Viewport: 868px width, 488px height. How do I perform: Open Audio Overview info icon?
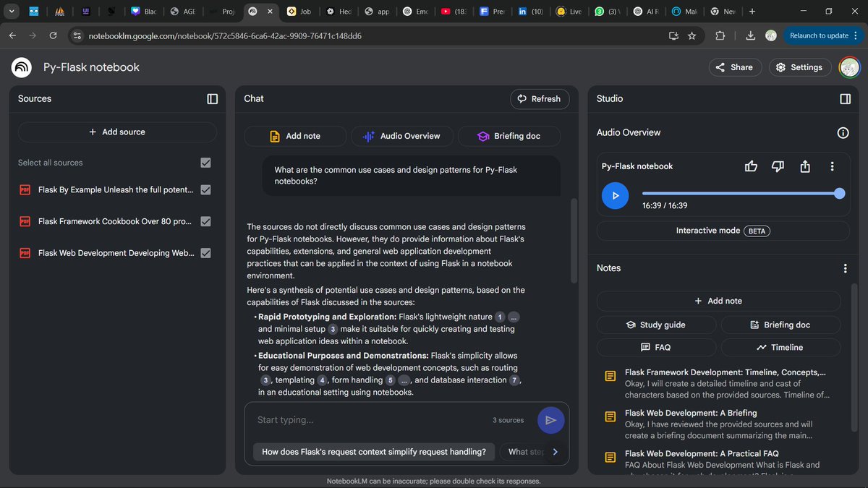(843, 132)
